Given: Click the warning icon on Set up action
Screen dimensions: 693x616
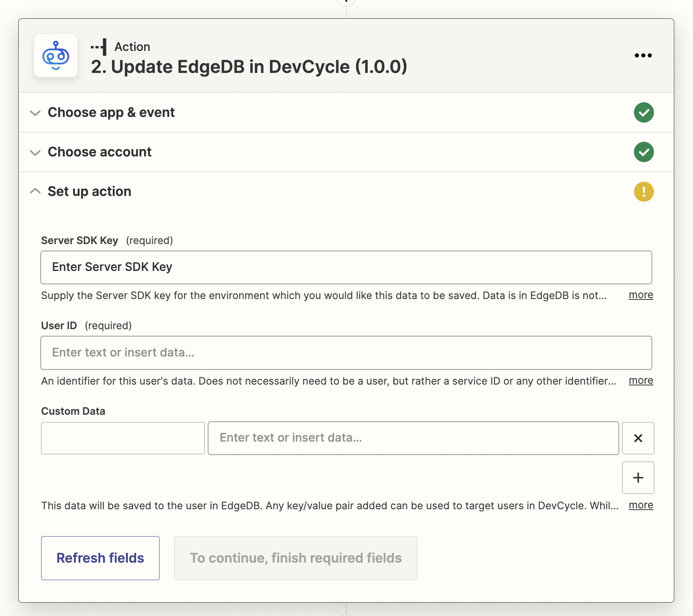Looking at the screenshot, I should point(644,191).
